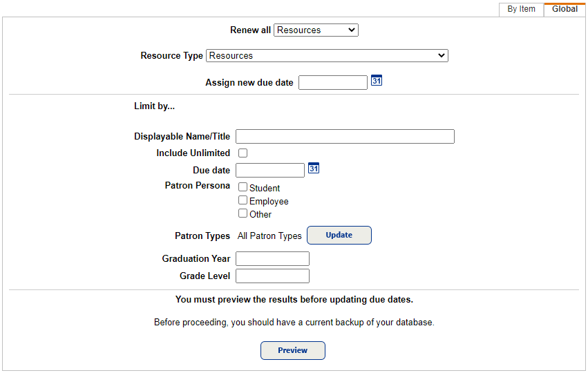Select the Global tab
Screen dimensions: 588x373
click(x=565, y=9)
